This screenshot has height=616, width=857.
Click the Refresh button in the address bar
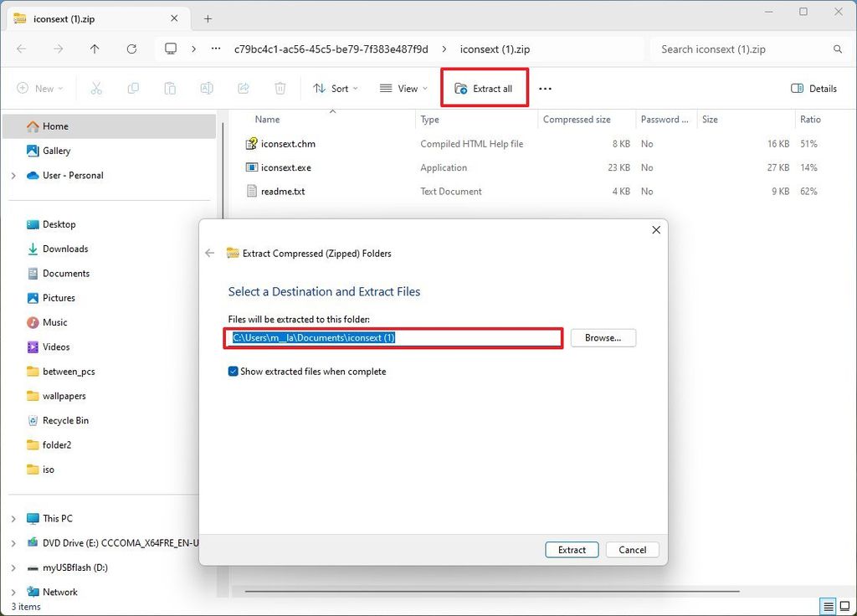click(x=133, y=49)
